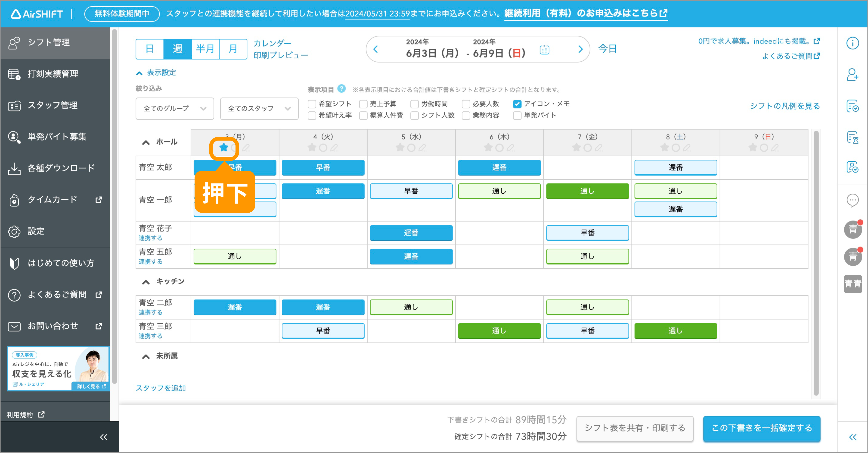This screenshot has width=868, height=453.
Task: Go to previous week with left arrow
Action: 376,50
